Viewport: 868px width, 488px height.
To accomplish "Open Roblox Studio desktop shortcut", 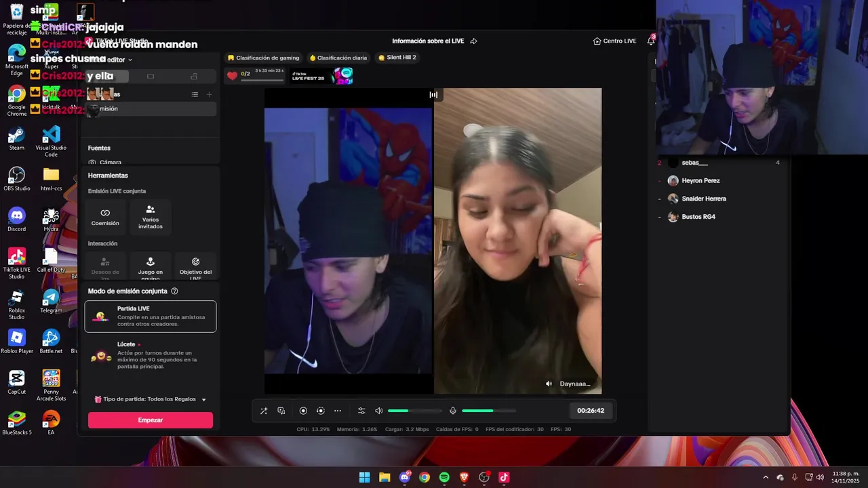I will [17, 305].
